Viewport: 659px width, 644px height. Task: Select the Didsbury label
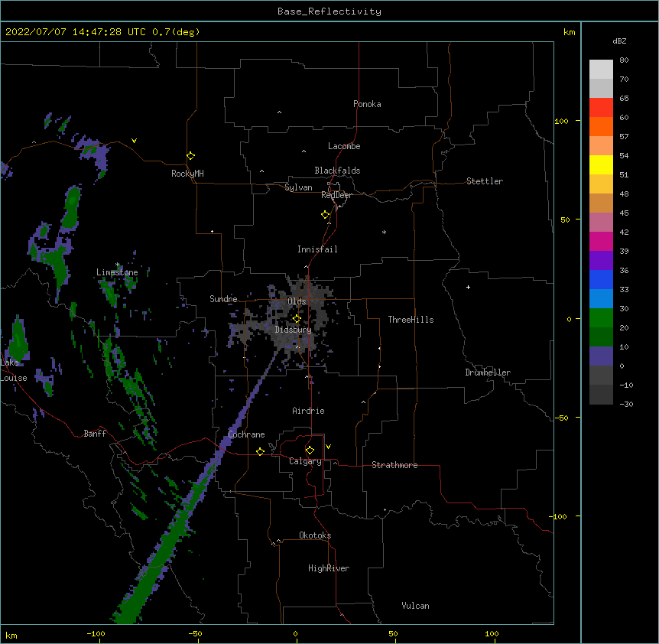294,330
